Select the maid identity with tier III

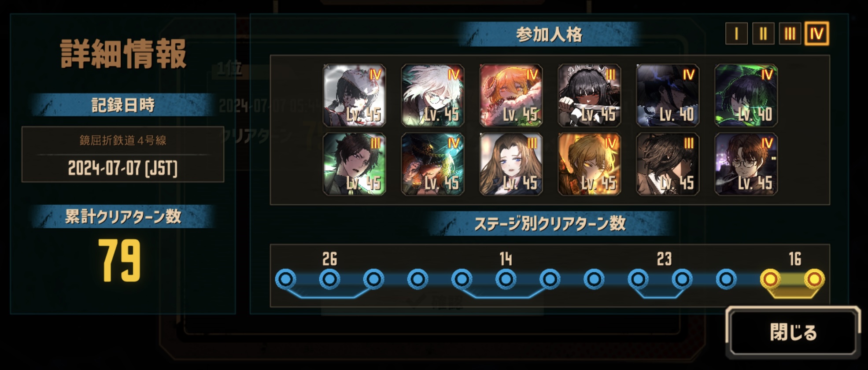tap(589, 96)
